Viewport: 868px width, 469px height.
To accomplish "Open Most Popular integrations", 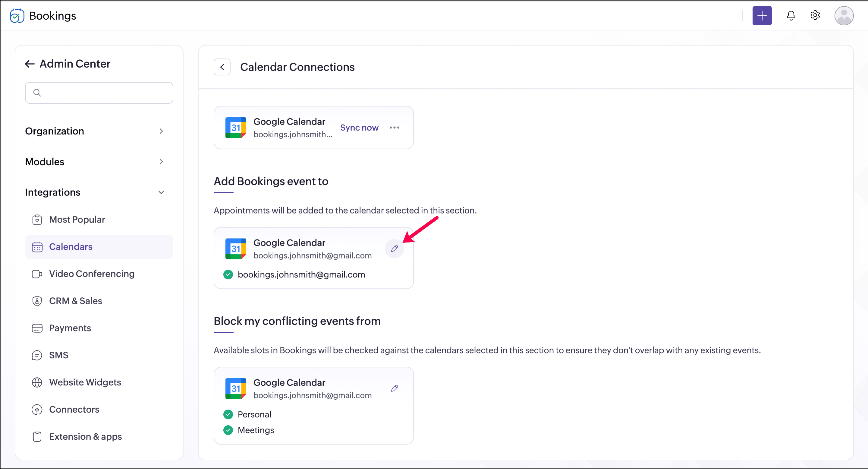I will pyautogui.click(x=99, y=220).
